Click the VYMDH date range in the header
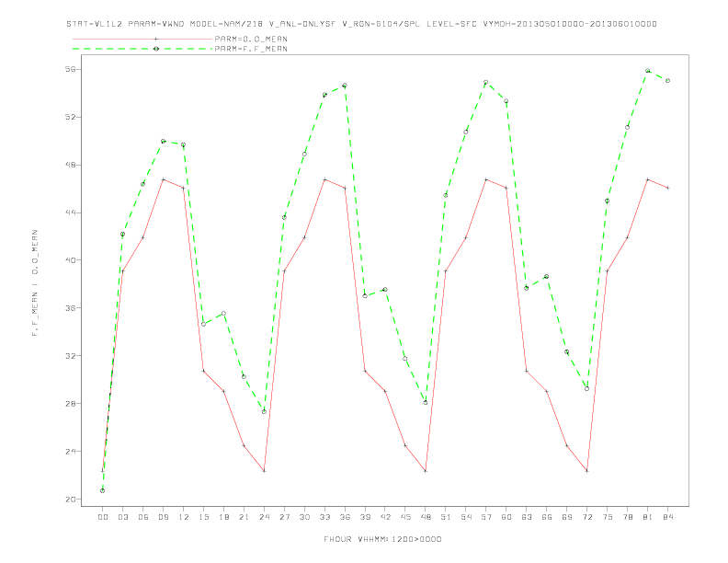 coord(570,24)
